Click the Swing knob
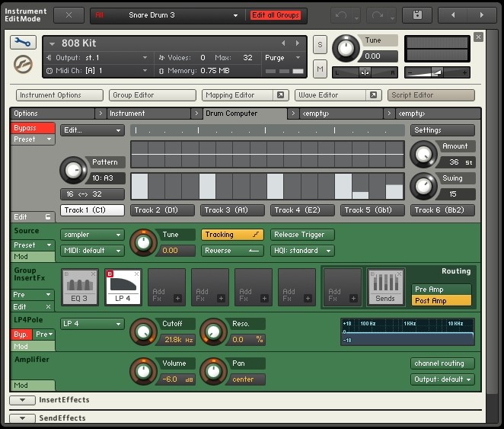 click(423, 186)
